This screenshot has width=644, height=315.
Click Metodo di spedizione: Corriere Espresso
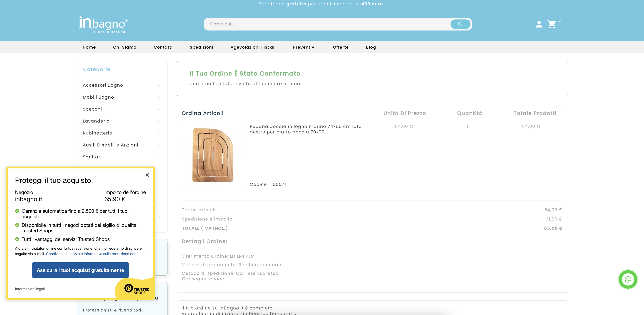point(230,274)
